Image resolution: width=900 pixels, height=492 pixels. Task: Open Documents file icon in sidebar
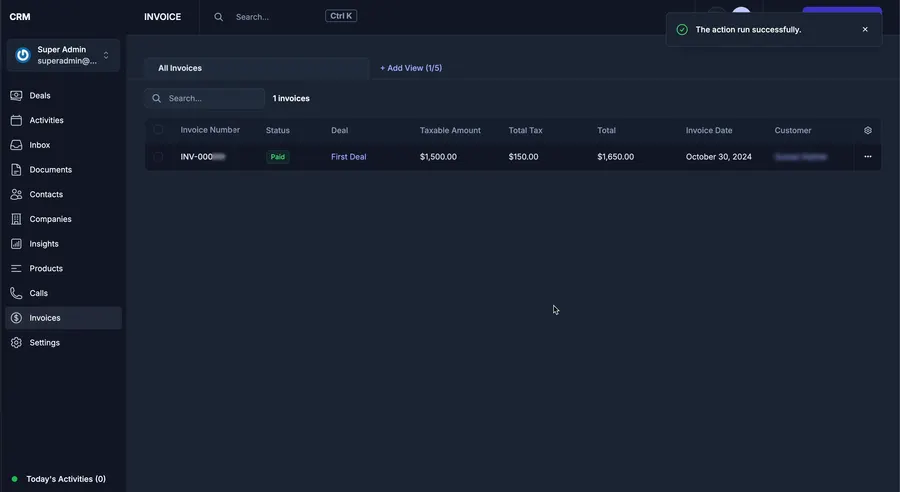click(x=16, y=169)
